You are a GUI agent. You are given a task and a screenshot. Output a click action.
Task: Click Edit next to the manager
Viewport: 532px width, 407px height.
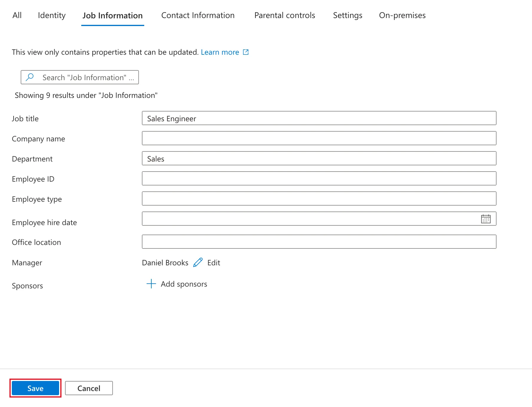tap(214, 263)
